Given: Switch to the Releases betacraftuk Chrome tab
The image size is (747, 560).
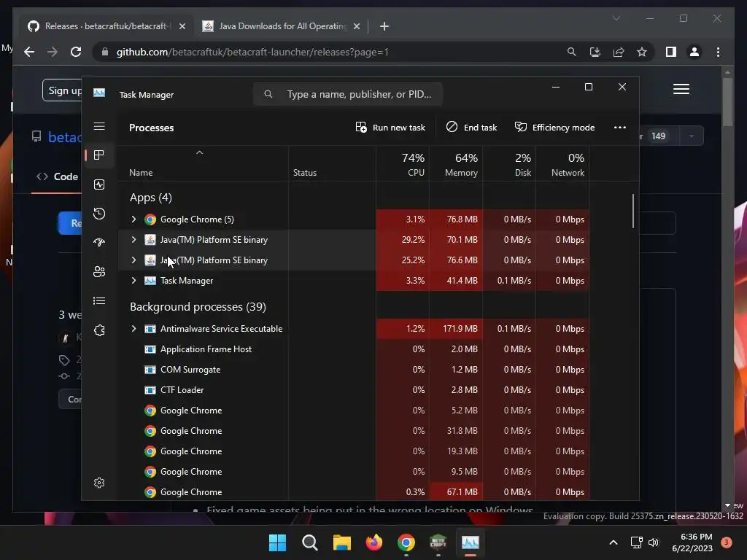Looking at the screenshot, I should (x=106, y=26).
